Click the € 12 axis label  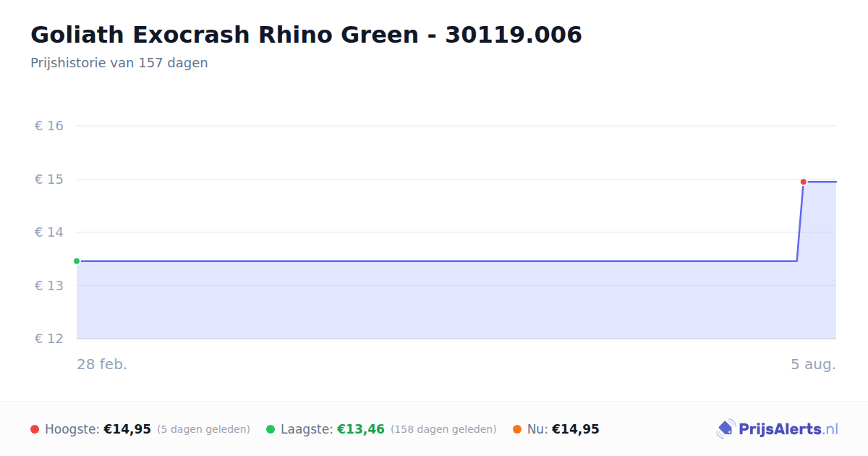(49, 339)
